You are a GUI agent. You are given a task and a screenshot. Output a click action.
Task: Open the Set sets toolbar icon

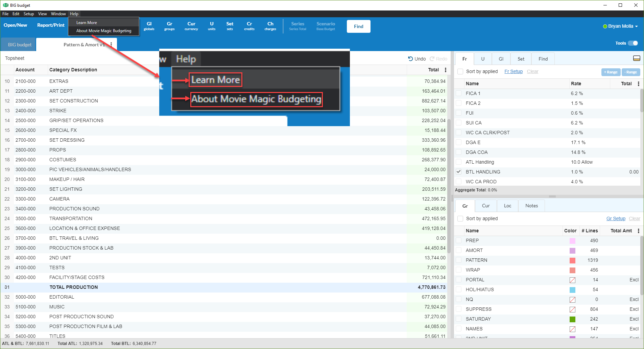(x=230, y=26)
